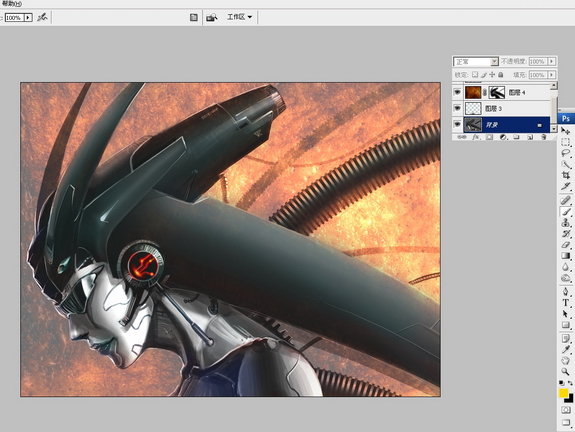This screenshot has width=575, height=432.
Task: Add a layer mask
Action: click(x=489, y=137)
